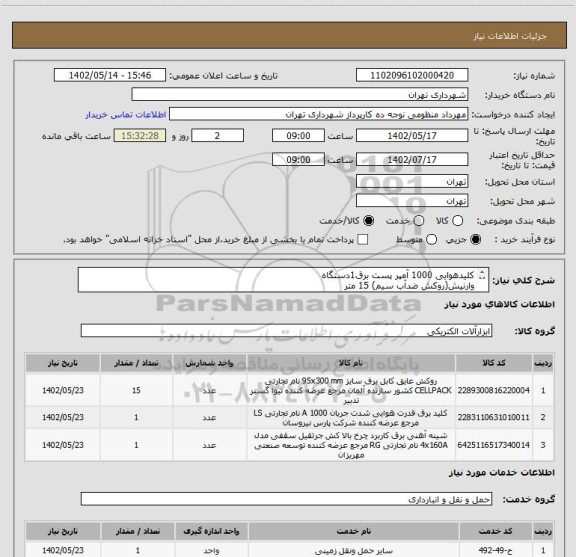
Task: Click the واحد شمارش column header
Action: click(x=209, y=363)
